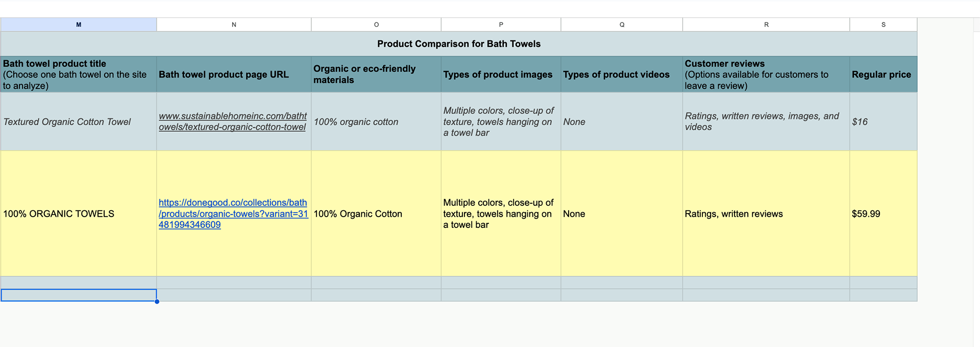The height and width of the screenshot is (347, 980).
Task: Select the italic '100% organic cotton' cell
Action: click(x=376, y=122)
